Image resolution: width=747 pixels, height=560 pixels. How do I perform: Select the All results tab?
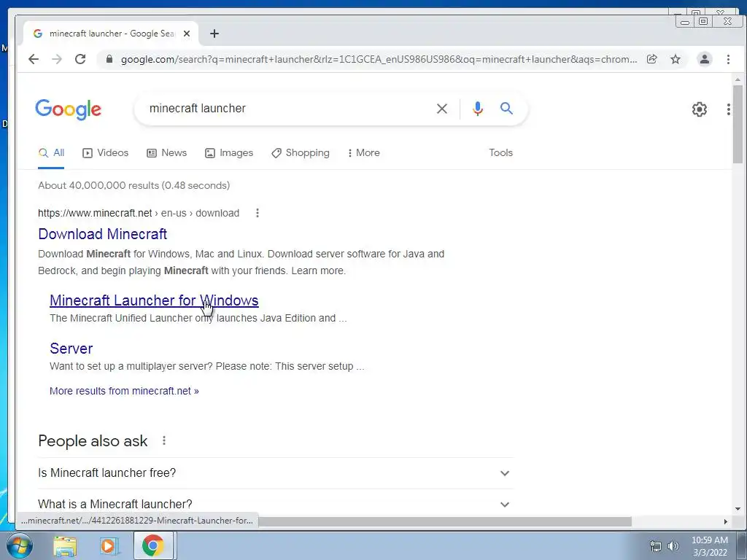click(52, 153)
